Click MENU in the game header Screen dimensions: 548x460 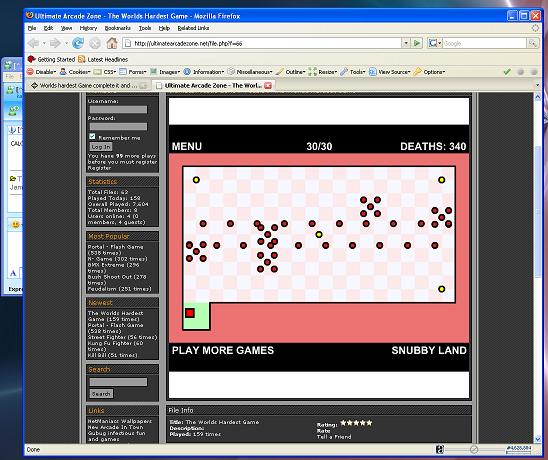187,146
